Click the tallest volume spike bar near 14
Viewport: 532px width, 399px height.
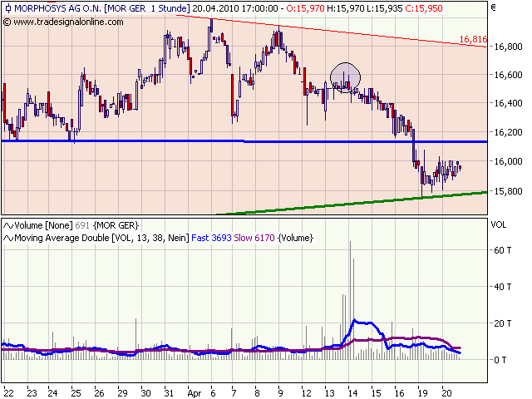click(351, 300)
